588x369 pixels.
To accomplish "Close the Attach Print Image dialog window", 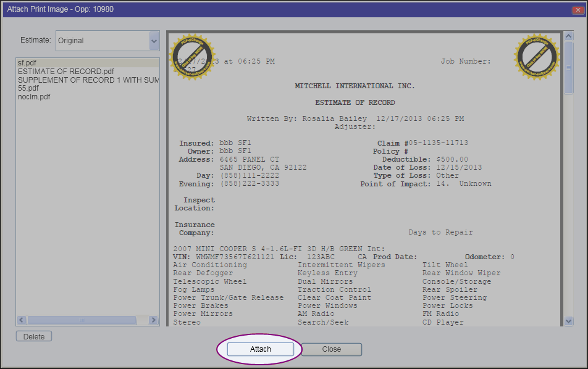I will [578, 10].
